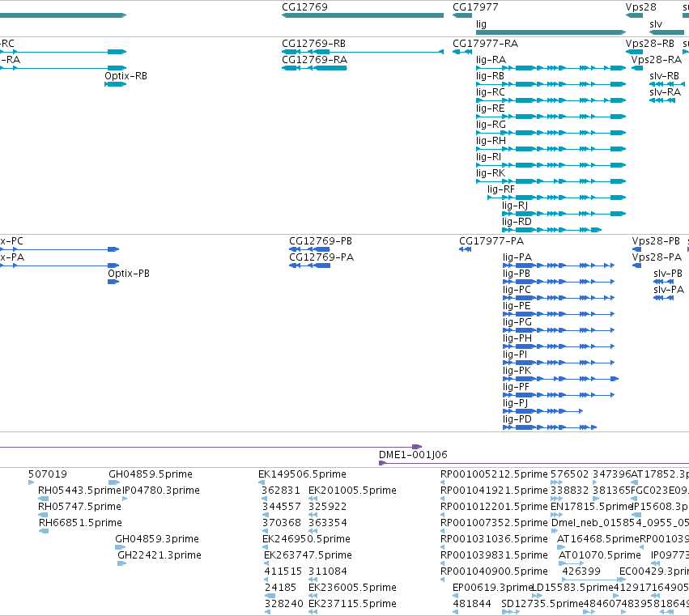This screenshot has height=616, width=689.
Task: Select EST RH05443.5prime
Action: pos(79,491)
